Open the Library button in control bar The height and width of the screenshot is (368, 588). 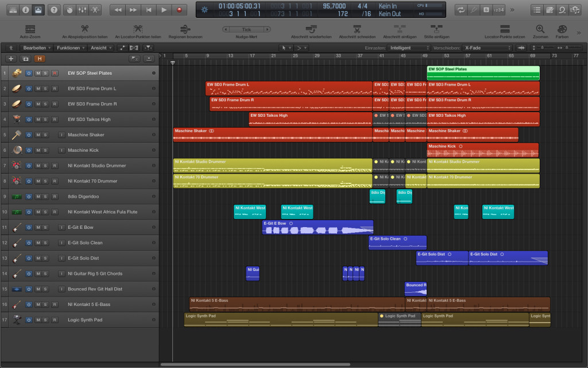13,10
